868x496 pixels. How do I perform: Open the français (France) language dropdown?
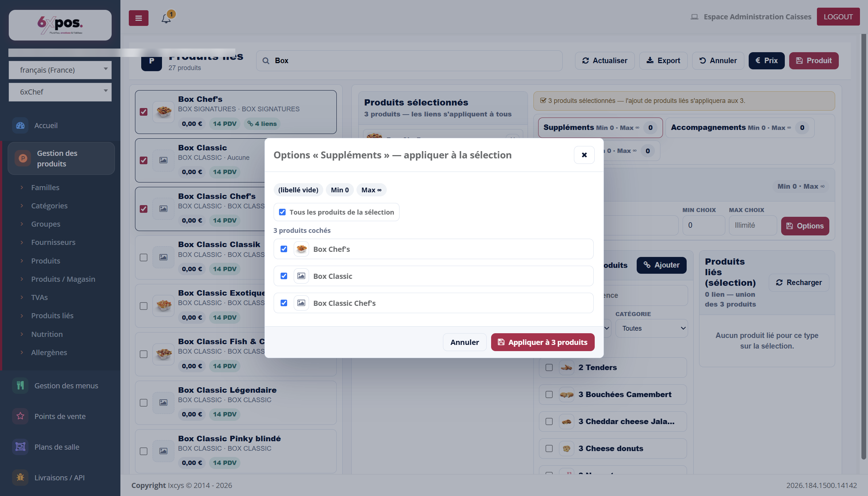(x=60, y=70)
